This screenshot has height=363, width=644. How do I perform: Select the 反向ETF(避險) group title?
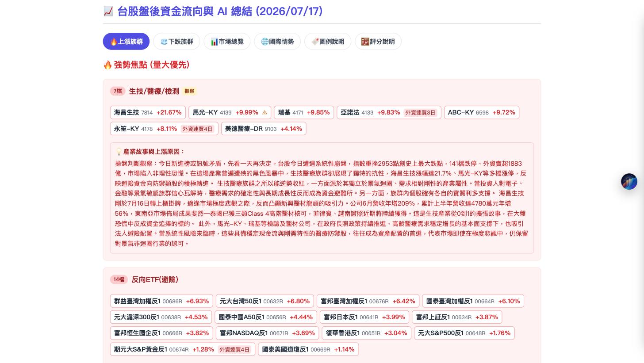(155, 279)
